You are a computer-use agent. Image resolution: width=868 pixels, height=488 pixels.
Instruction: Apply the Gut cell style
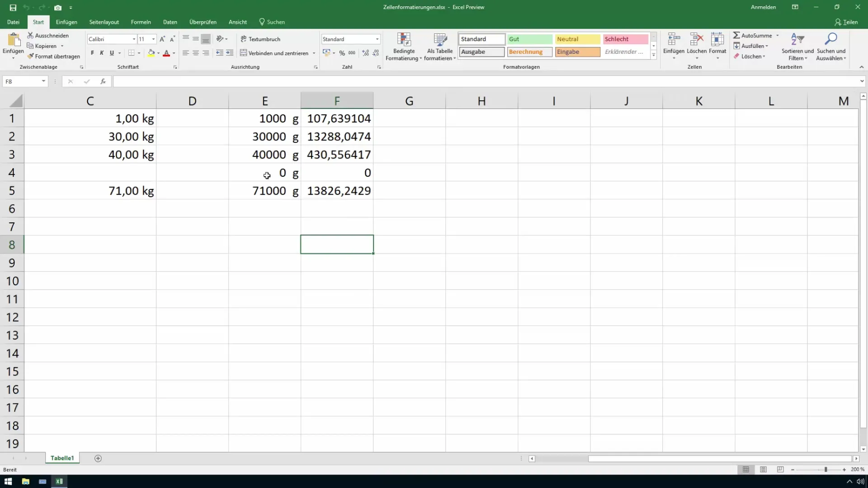point(529,39)
